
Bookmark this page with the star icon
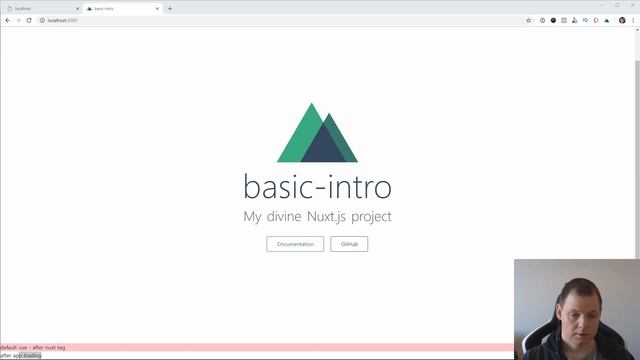tap(529, 20)
